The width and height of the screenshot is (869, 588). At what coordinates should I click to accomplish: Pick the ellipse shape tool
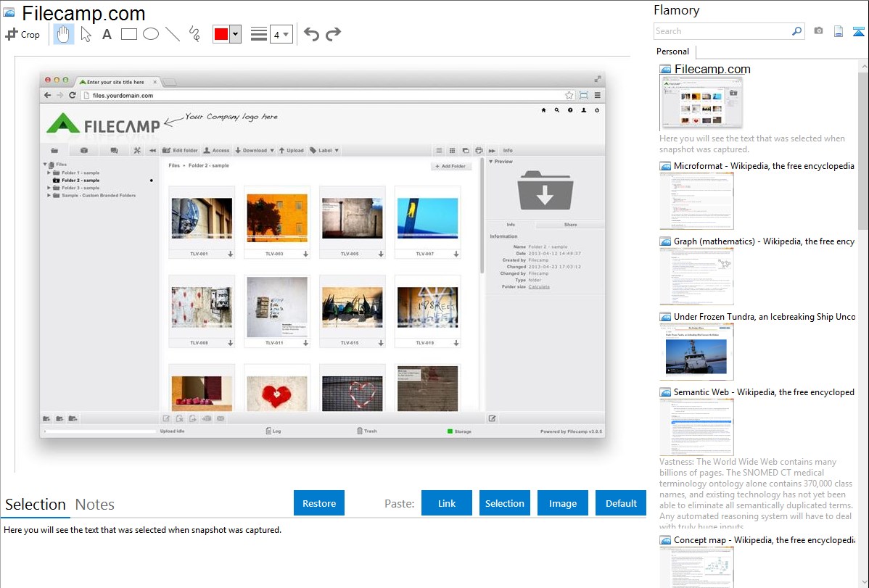point(151,34)
